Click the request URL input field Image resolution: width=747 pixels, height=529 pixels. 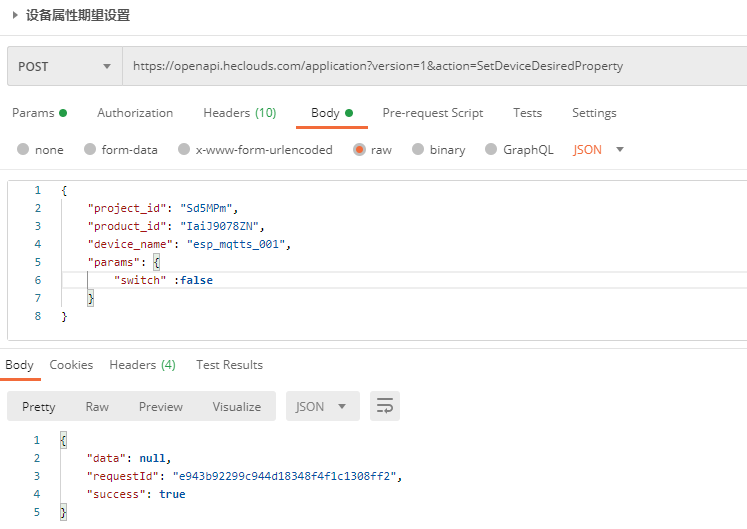[430, 66]
